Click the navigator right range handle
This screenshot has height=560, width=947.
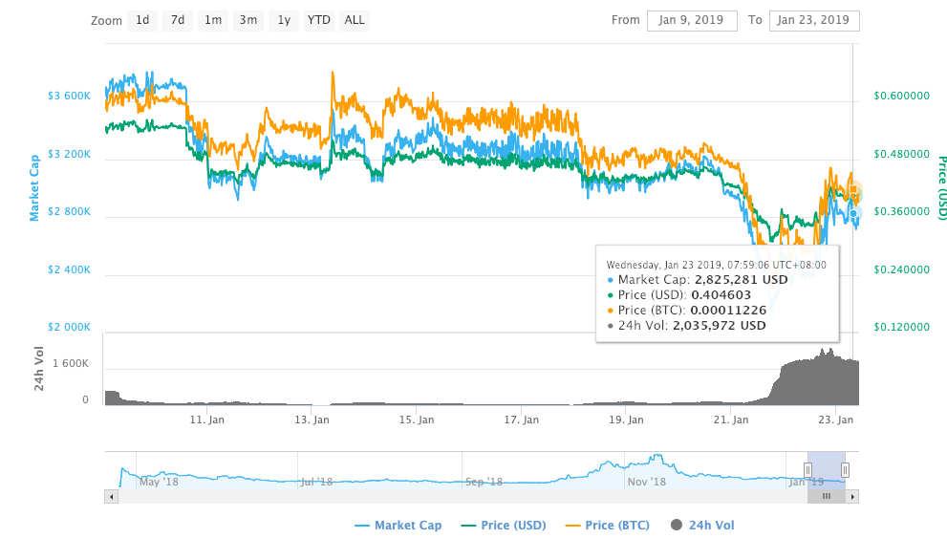pos(845,470)
